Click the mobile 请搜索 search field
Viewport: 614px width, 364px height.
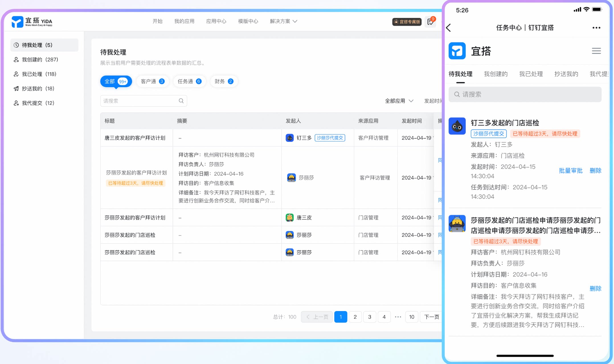tap(525, 94)
